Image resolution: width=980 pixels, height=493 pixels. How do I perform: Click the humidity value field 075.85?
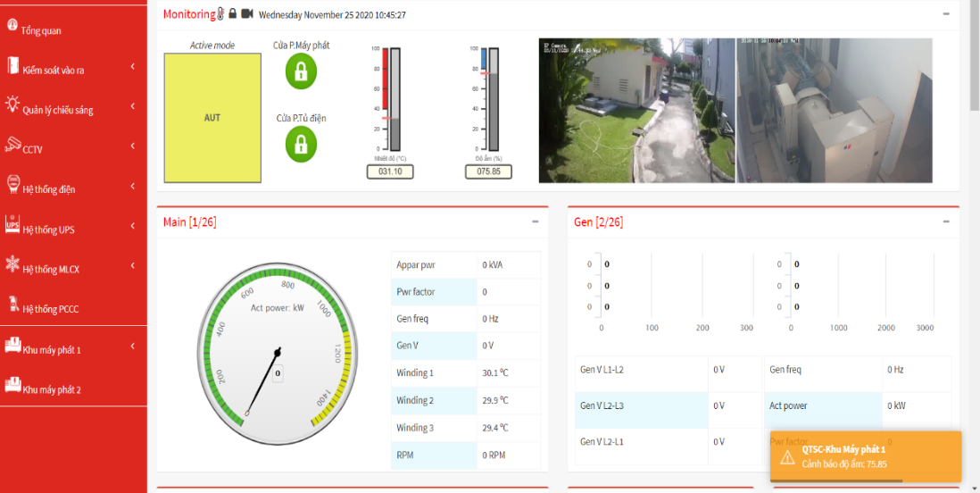pos(489,172)
